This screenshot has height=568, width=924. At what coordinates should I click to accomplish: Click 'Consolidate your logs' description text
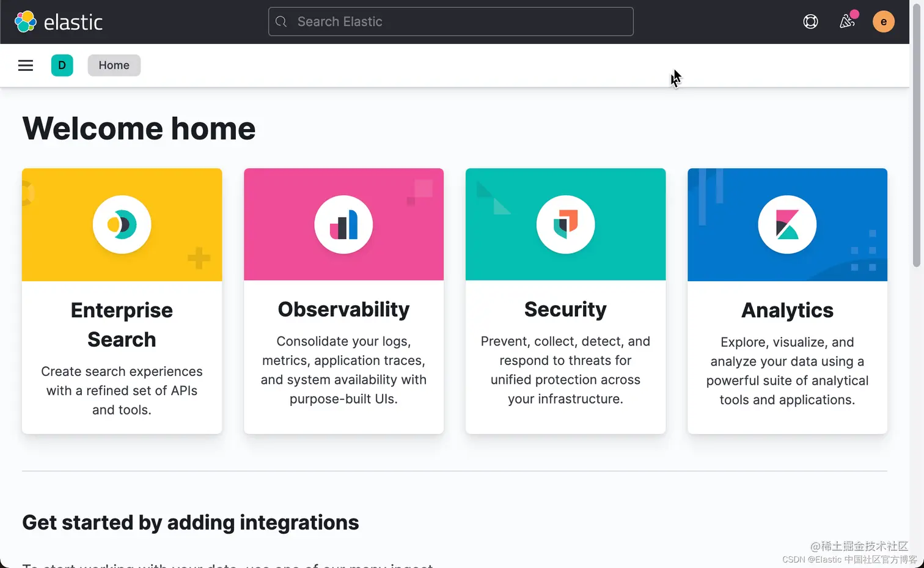point(343,370)
